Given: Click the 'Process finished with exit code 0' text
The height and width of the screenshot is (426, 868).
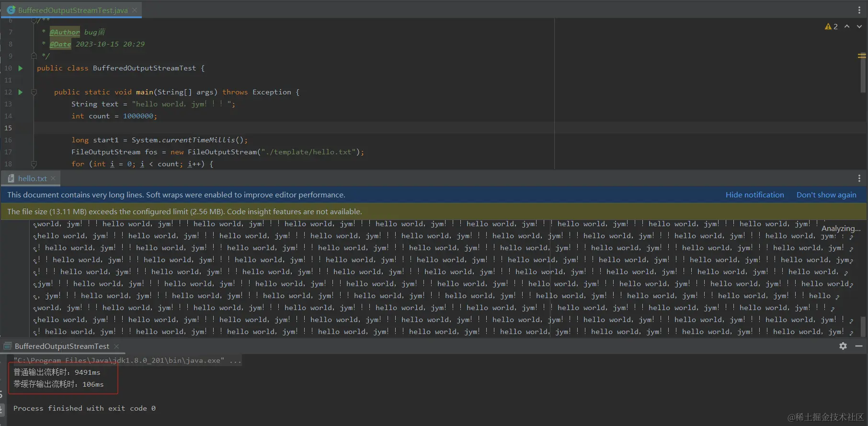Looking at the screenshot, I should pos(84,408).
